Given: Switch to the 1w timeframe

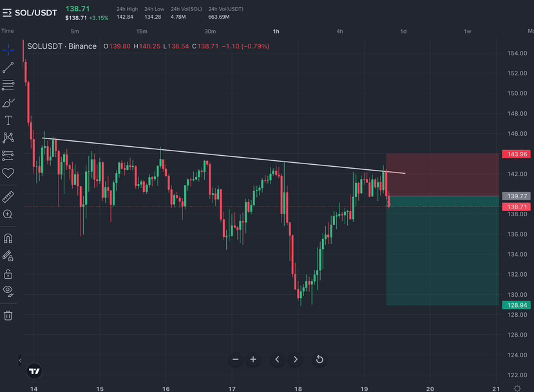Looking at the screenshot, I should click(467, 32).
